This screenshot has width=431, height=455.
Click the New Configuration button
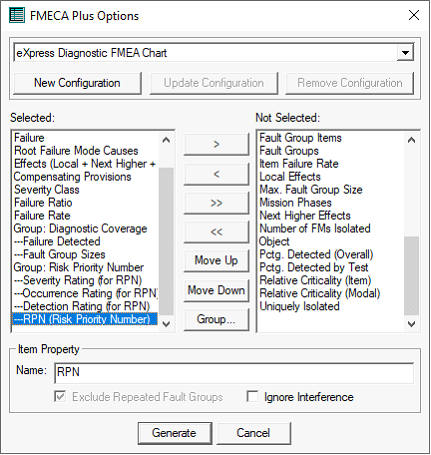(x=77, y=83)
